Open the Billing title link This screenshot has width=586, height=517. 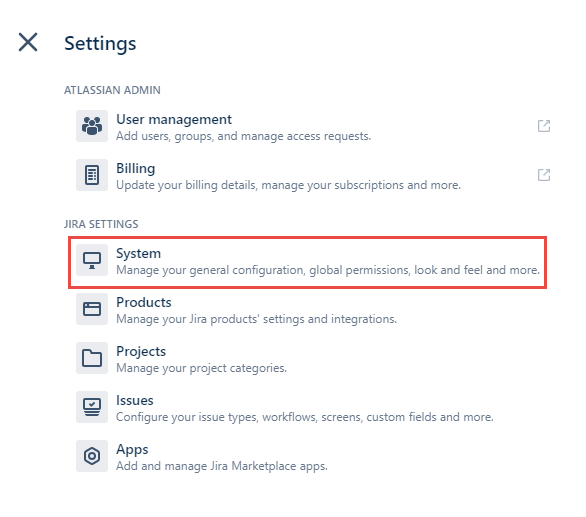pos(136,169)
